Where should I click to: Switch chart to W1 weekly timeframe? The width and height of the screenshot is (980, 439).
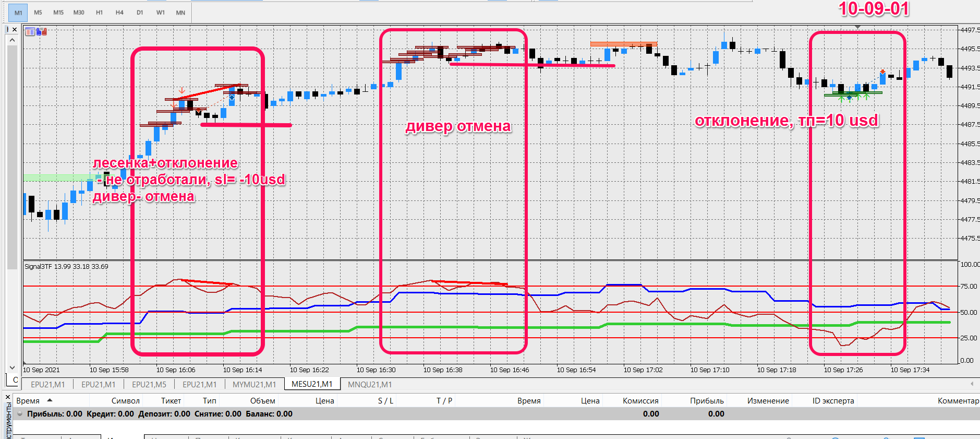click(x=160, y=13)
